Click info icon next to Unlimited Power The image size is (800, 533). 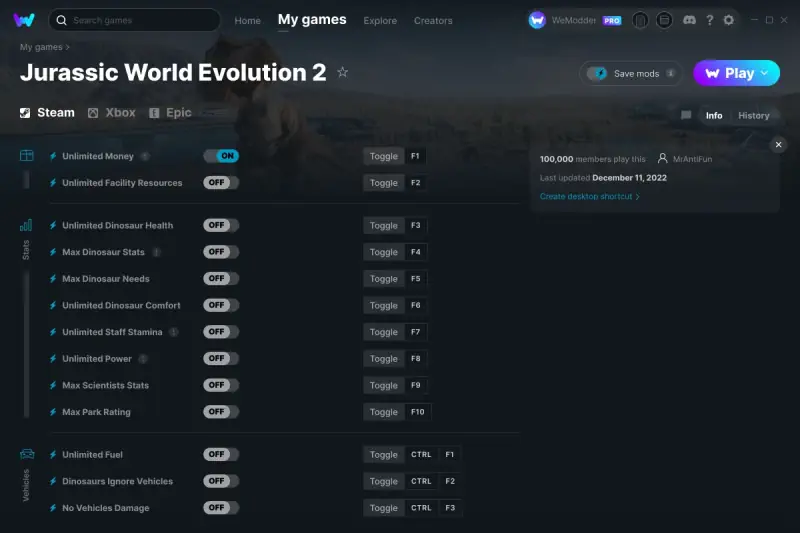coord(143,359)
